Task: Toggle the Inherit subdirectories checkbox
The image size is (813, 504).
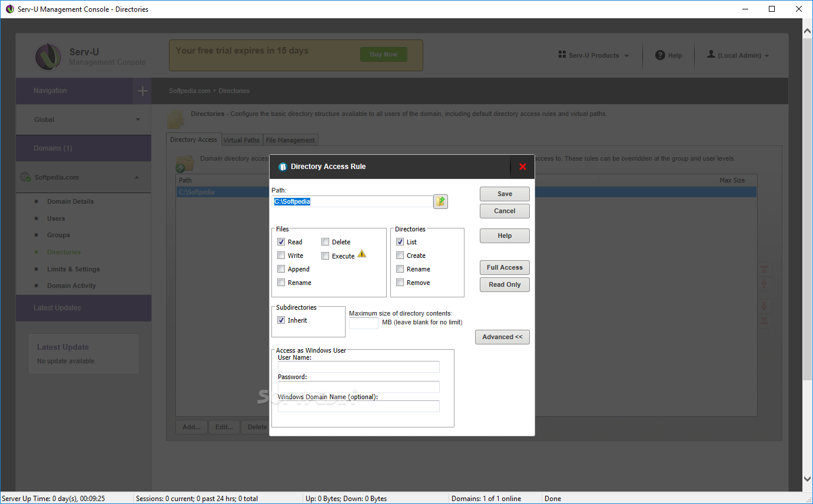Action: point(281,320)
